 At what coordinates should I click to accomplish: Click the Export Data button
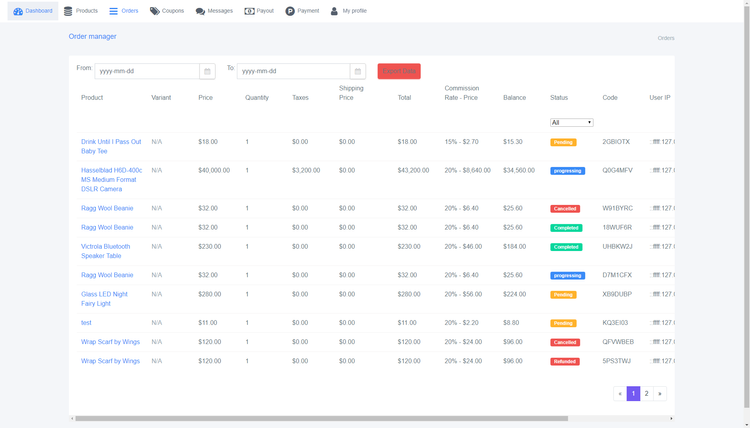[x=399, y=71]
